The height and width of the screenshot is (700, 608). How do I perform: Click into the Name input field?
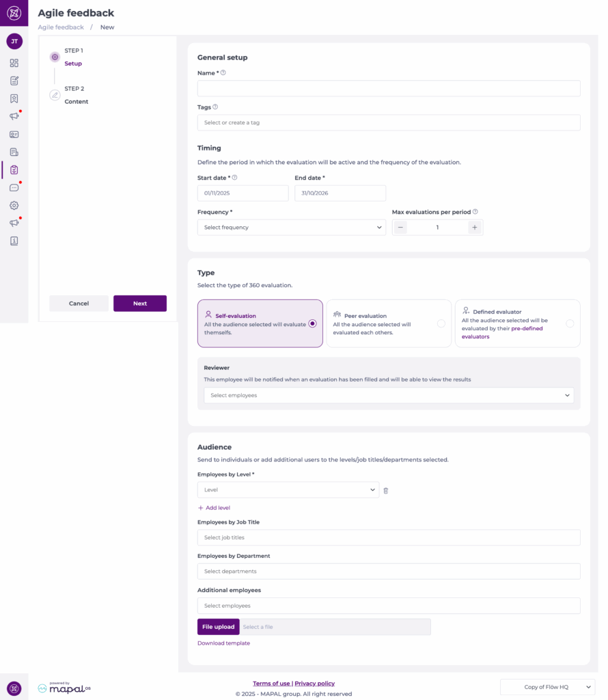pyautogui.click(x=388, y=88)
